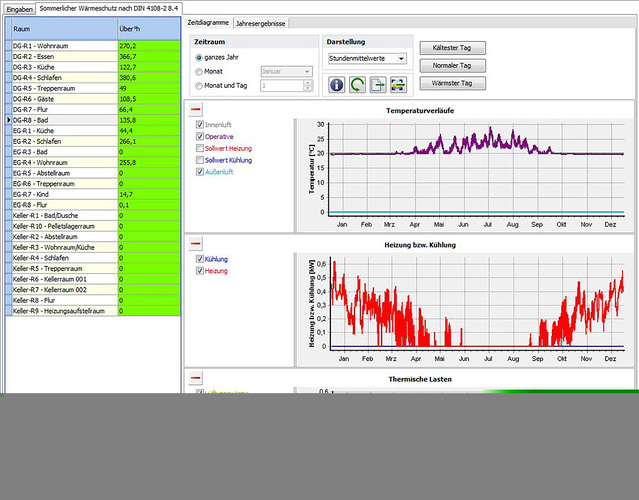Viewport: 639px width, 500px height.
Task: Click the green refresh arrow icon
Action: coord(357,85)
